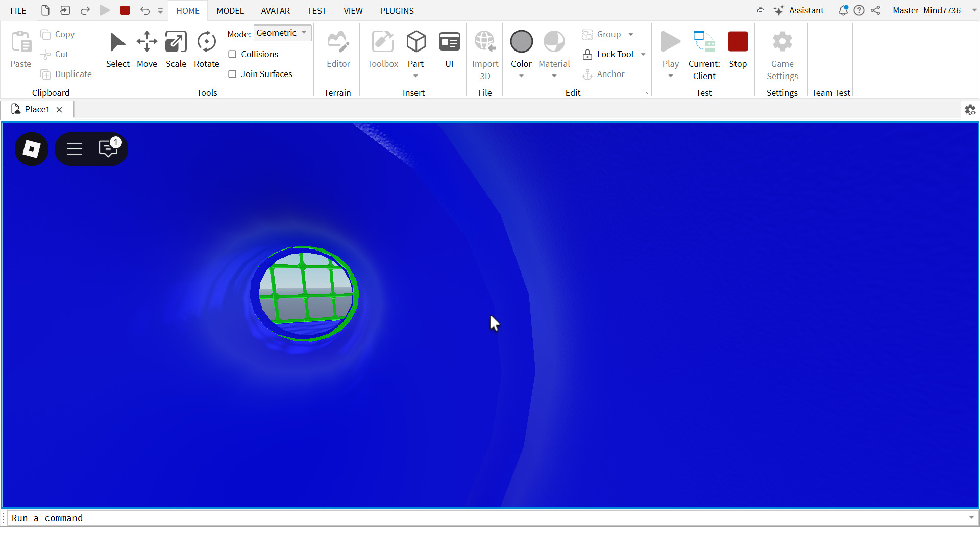Toggle Join Surfaces checkbox

[232, 74]
